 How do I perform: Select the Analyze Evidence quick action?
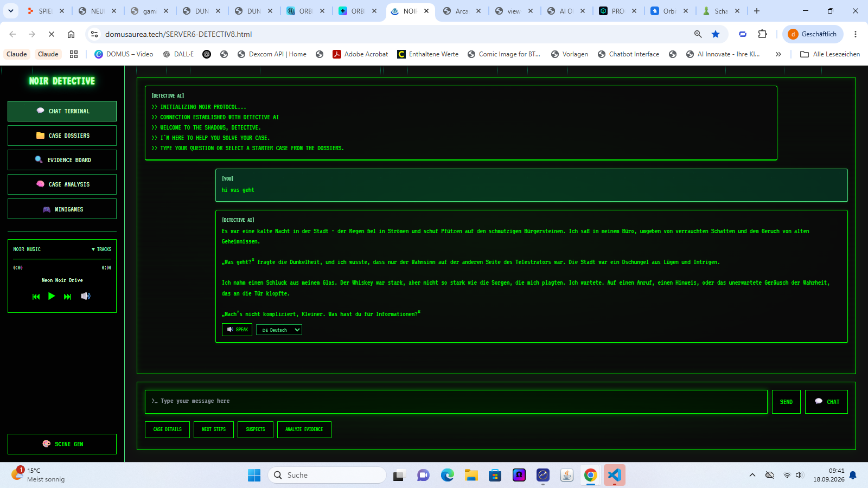coord(304,429)
